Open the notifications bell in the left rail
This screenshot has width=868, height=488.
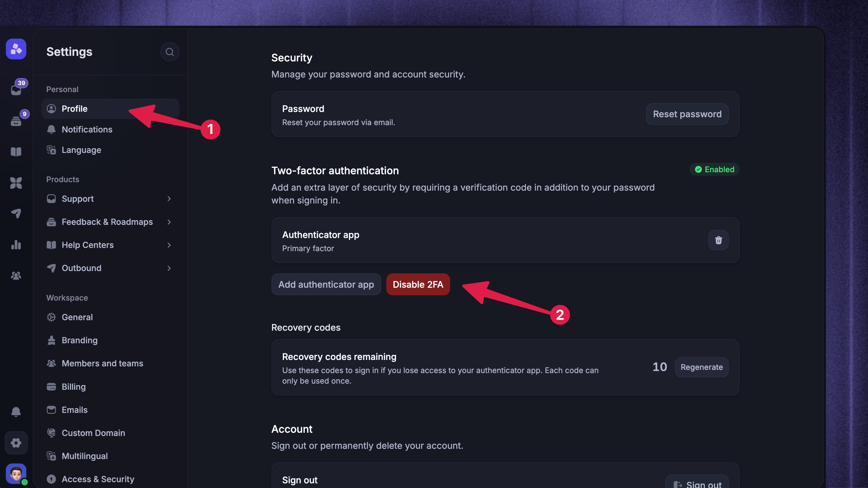coord(16,412)
